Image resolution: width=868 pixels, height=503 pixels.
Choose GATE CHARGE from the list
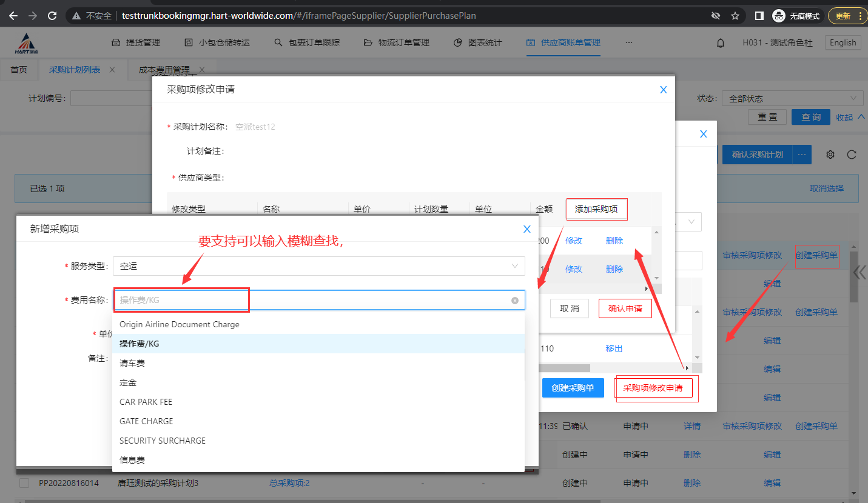[146, 421]
